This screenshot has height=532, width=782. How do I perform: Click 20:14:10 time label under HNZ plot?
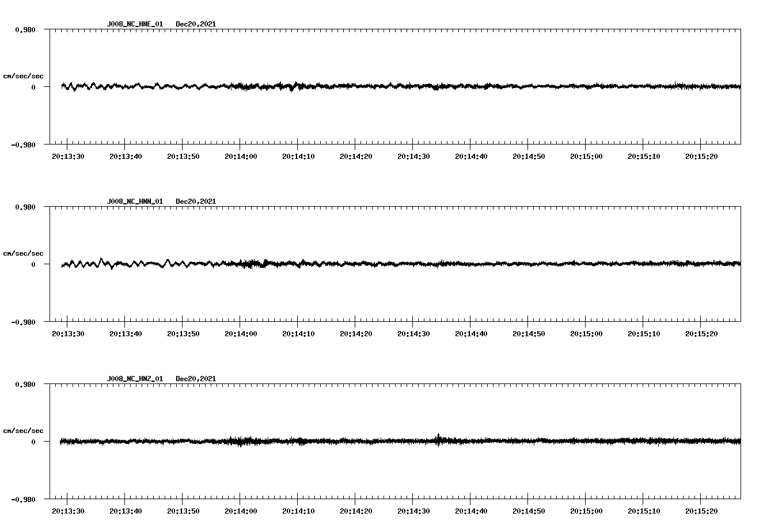(298, 511)
